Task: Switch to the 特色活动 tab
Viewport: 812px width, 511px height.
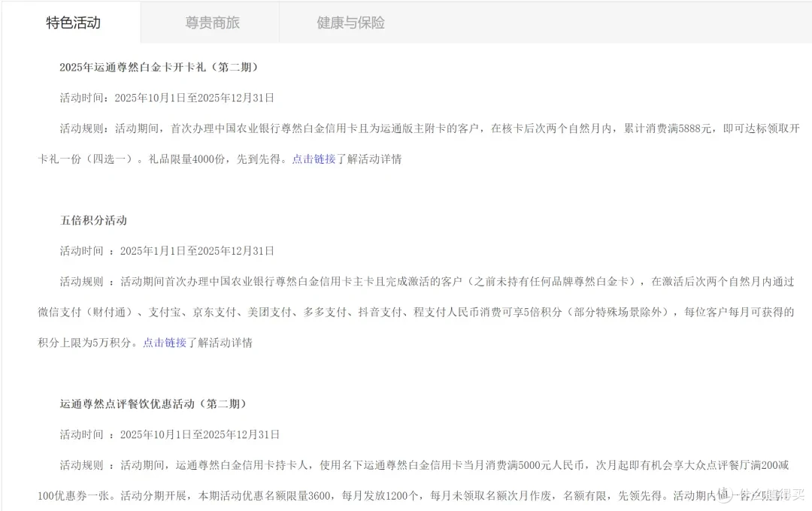Action: point(73,23)
